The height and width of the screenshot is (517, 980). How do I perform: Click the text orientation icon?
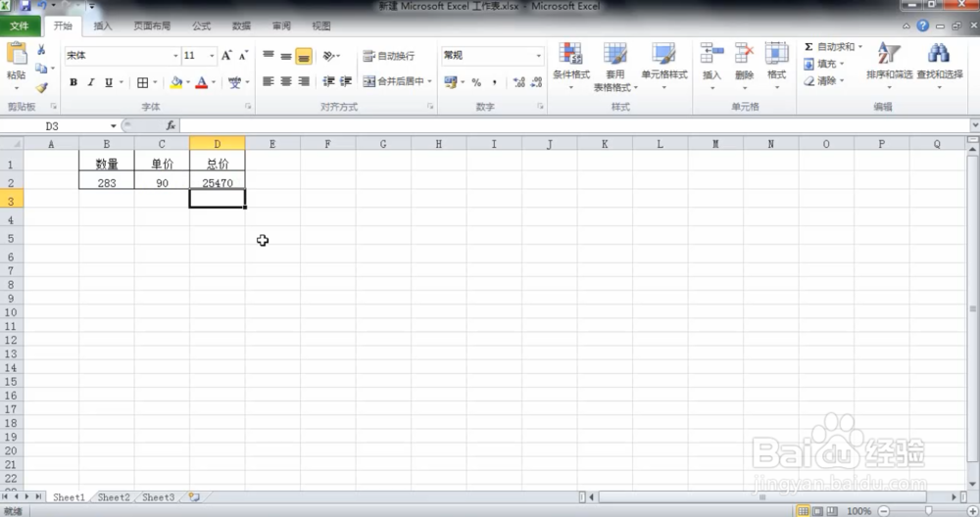pyautogui.click(x=328, y=56)
